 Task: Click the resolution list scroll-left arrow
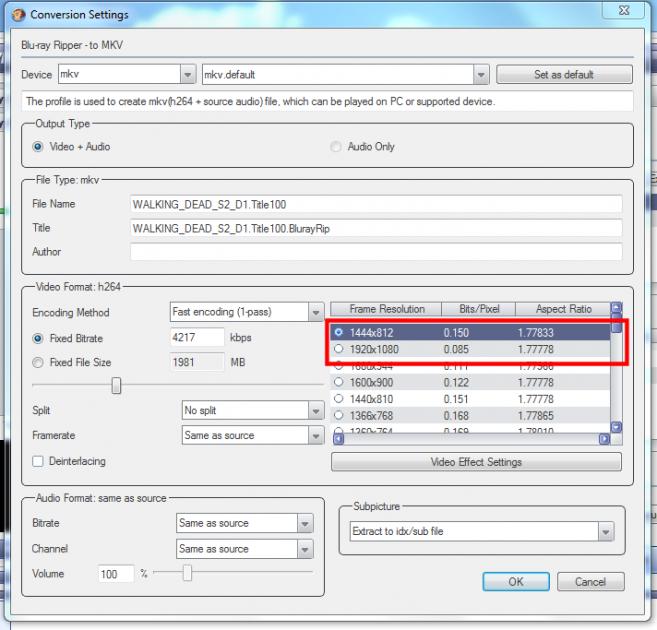338,438
